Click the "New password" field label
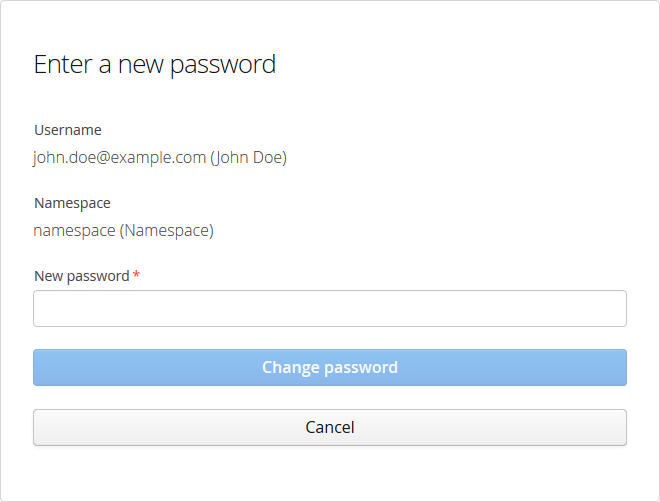This screenshot has height=502, width=660. tap(82, 276)
